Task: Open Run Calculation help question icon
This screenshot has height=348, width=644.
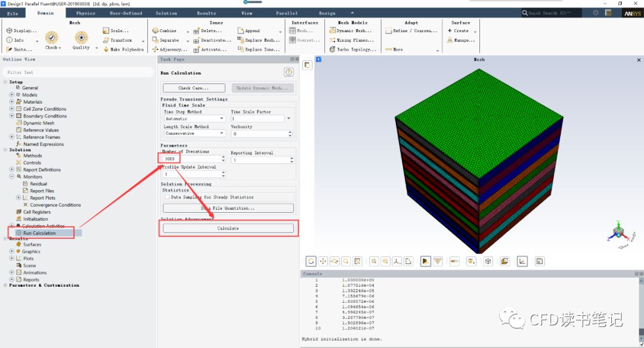Action: [289, 72]
